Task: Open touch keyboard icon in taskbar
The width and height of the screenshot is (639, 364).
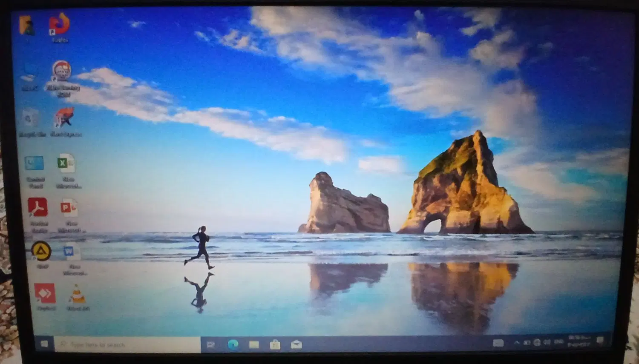Action: [x=498, y=343]
